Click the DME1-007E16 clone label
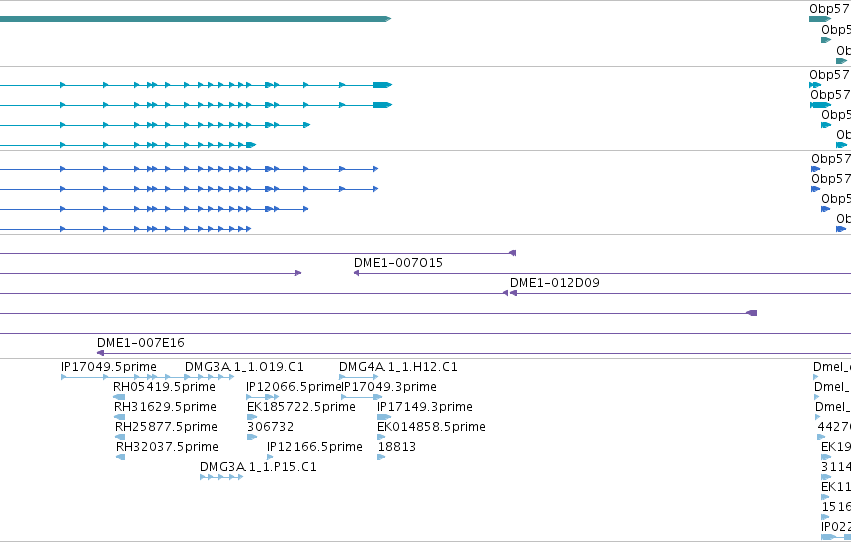 coord(141,343)
